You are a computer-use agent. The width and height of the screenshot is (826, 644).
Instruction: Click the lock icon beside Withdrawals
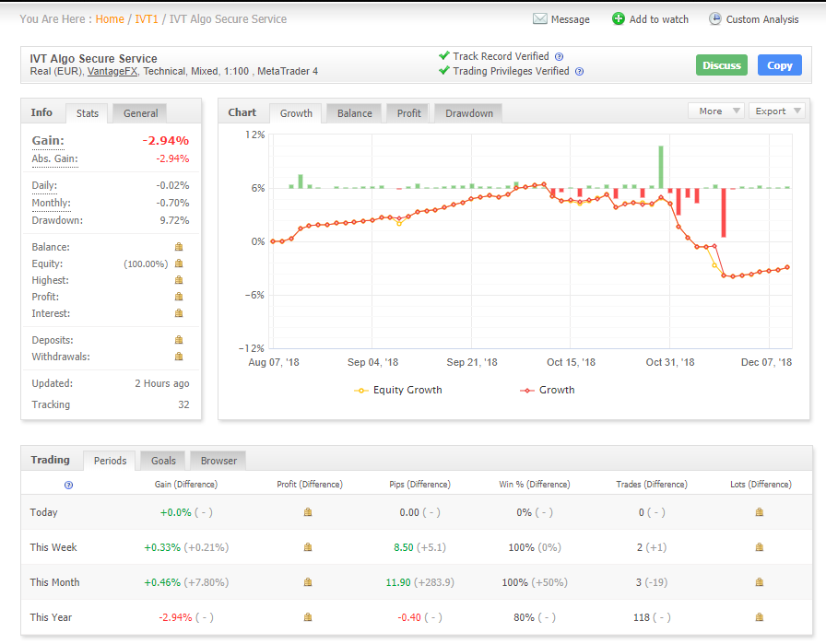(x=179, y=357)
